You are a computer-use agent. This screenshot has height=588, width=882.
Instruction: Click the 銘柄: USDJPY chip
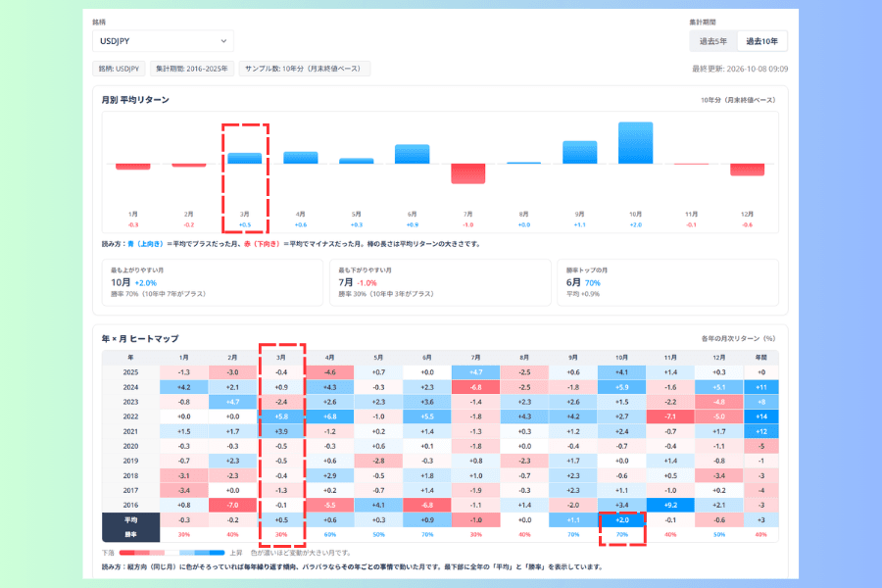(119, 69)
